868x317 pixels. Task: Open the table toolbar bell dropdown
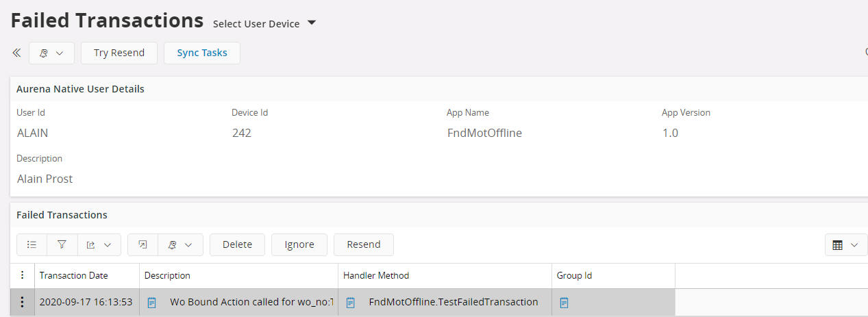[x=180, y=244]
